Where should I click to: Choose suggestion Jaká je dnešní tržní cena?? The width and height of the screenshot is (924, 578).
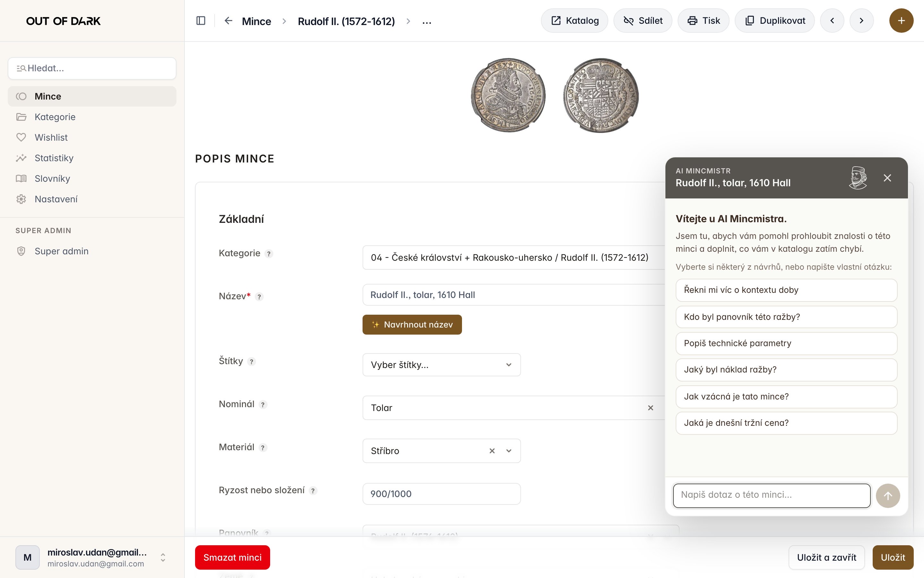click(786, 423)
